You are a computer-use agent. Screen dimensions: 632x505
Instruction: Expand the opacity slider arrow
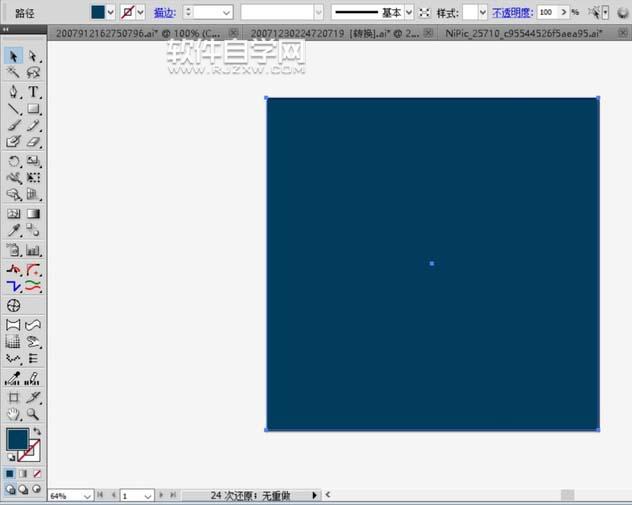[x=563, y=12]
